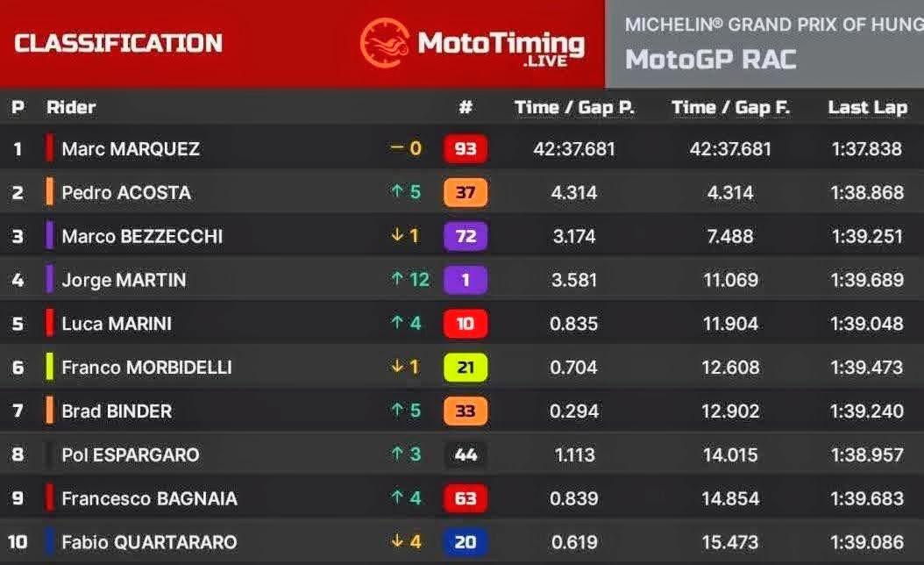Screen dimensions: 924x565
Task: Click the green up arrow beside Acosta
Action: 397,191
